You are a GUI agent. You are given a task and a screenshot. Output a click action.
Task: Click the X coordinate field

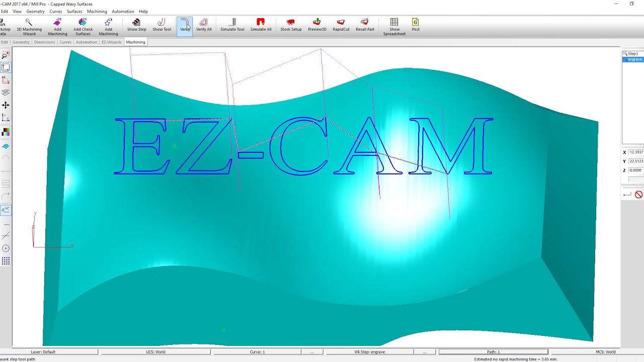[636, 152]
